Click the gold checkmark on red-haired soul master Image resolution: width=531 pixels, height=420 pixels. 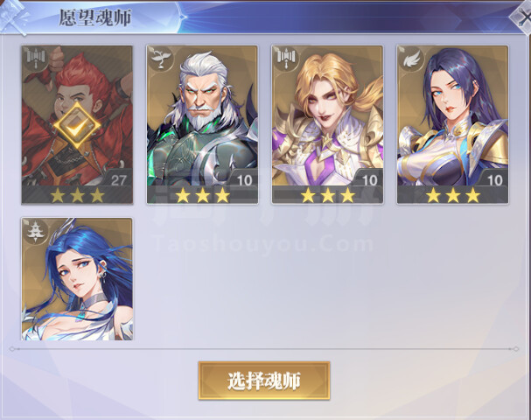77,126
